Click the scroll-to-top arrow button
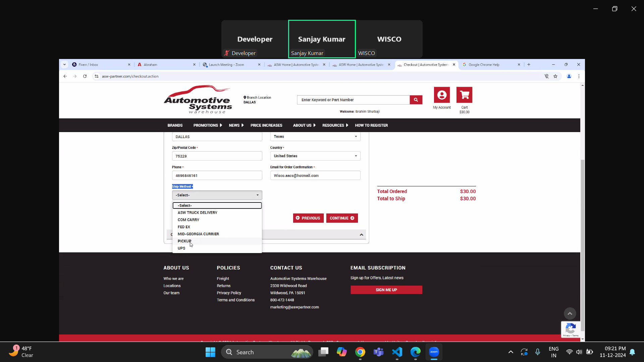 (x=570, y=313)
